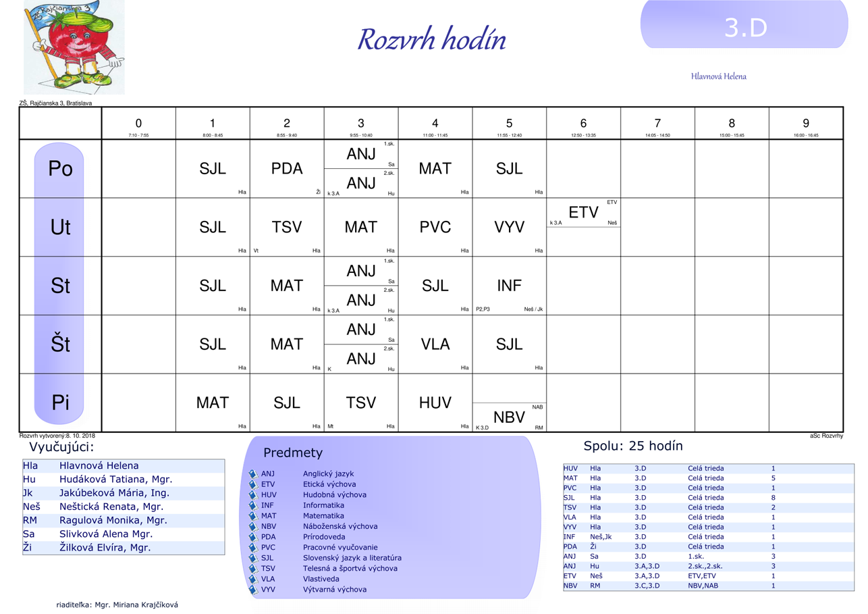868x614 pixels.
Task: Click the book icon beside SJL Slovenský jazyk
Action: pos(254,558)
